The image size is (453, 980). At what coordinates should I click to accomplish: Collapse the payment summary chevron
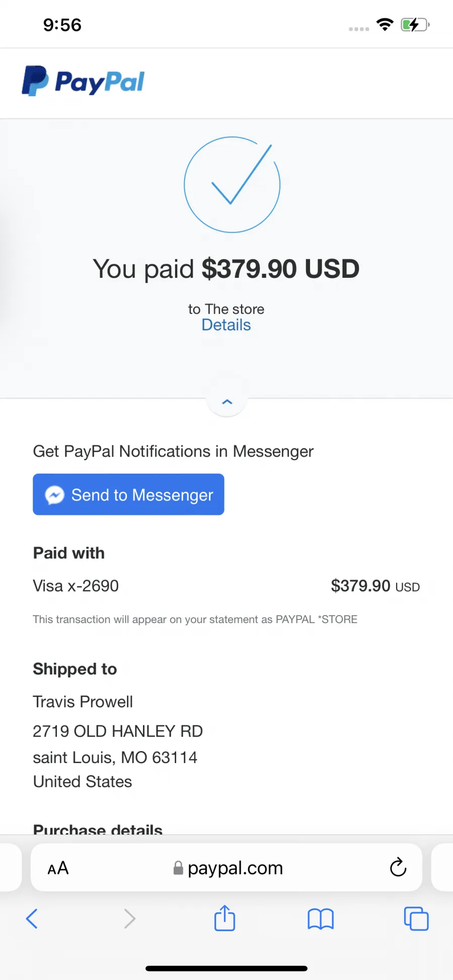[x=227, y=402]
